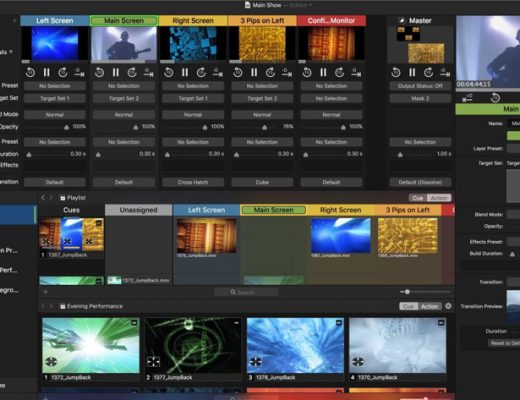Viewport: 520px width, 400px height.
Task: Select the 3 Pips on Left layer header
Action: [262, 21]
